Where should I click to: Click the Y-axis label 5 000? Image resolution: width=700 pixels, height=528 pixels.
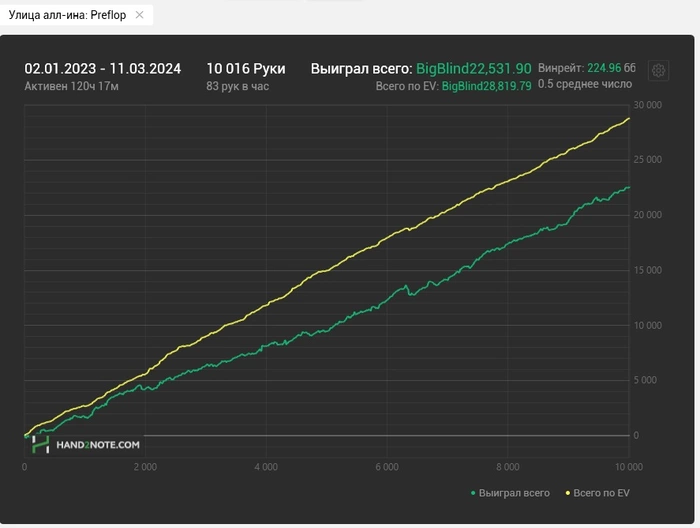click(x=645, y=380)
